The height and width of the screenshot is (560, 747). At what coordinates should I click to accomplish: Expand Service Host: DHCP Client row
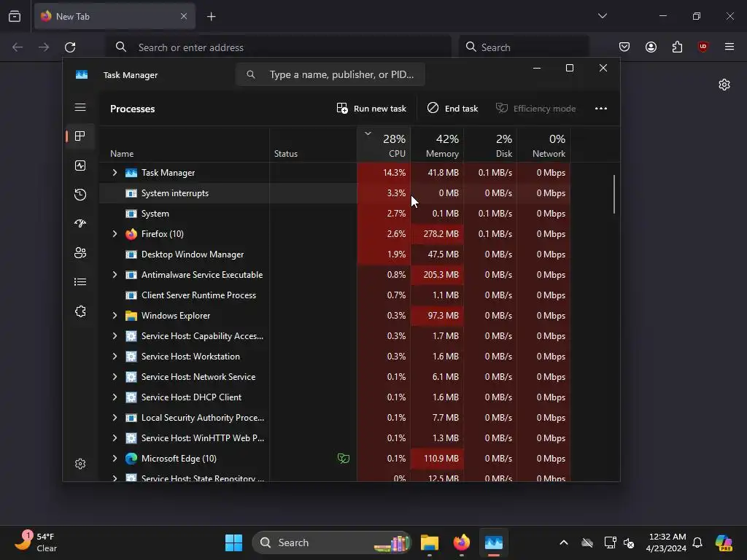click(x=115, y=397)
